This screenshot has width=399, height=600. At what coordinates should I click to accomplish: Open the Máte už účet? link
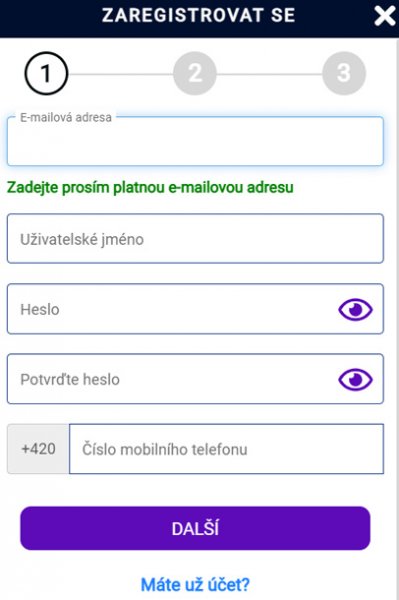[195, 584]
